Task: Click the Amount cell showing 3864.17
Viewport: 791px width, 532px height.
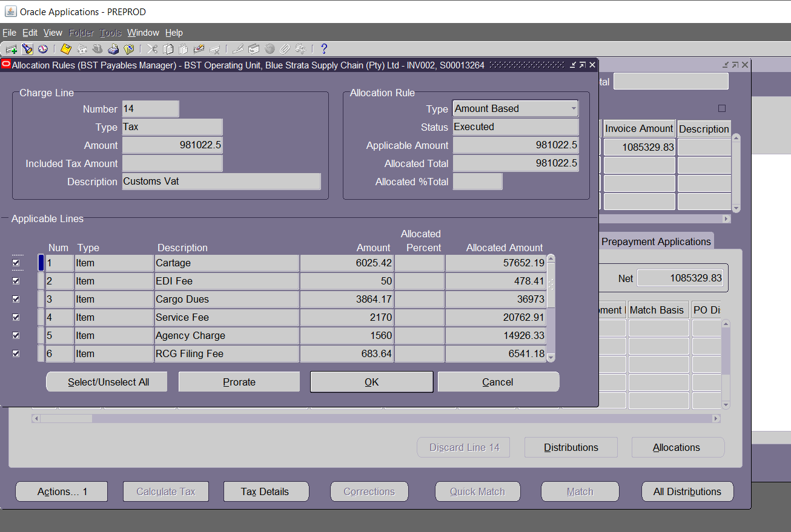Action: click(347, 299)
